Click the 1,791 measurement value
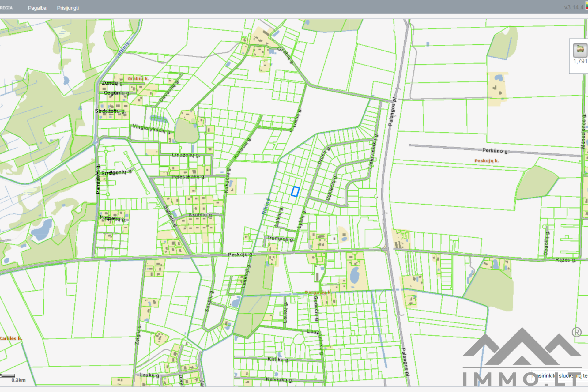 pyautogui.click(x=580, y=61)
